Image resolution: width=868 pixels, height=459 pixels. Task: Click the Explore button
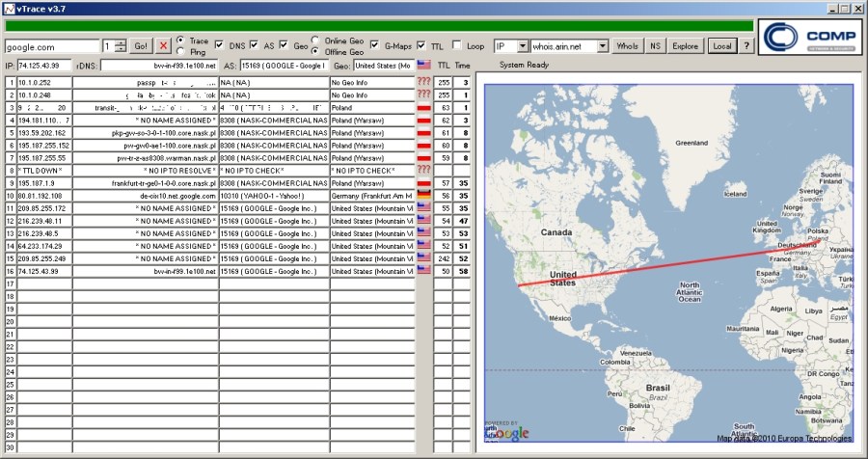686,46
